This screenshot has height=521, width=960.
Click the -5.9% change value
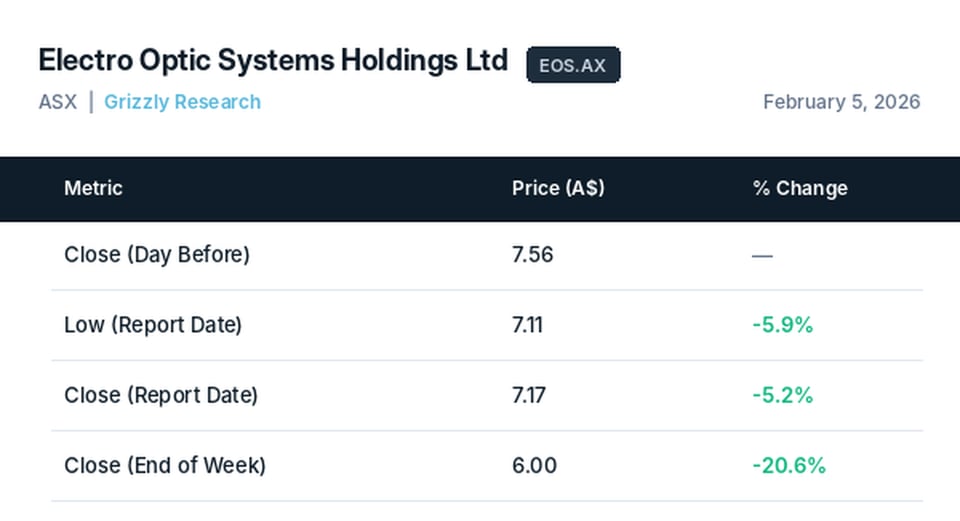click(782, 325)
